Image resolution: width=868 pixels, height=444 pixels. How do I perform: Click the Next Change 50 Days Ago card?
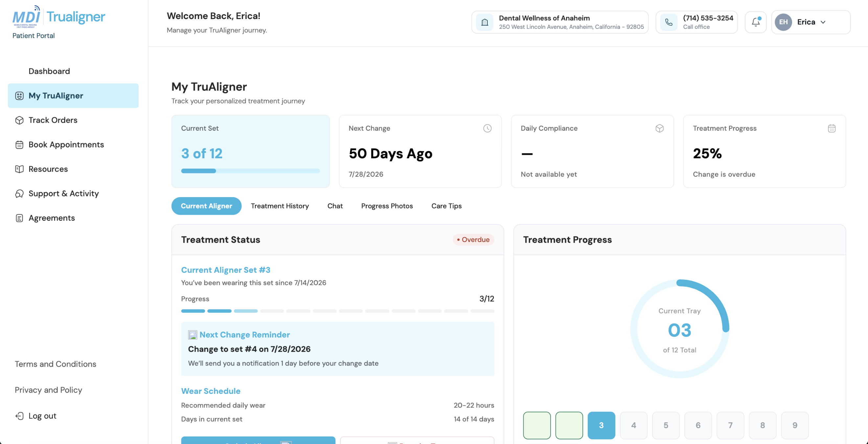[420, 151]
